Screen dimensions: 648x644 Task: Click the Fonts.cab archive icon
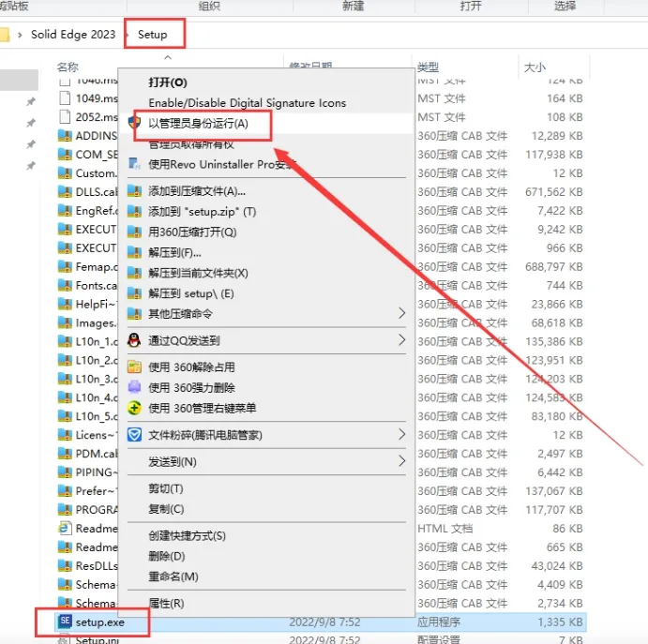coord(65,285)
